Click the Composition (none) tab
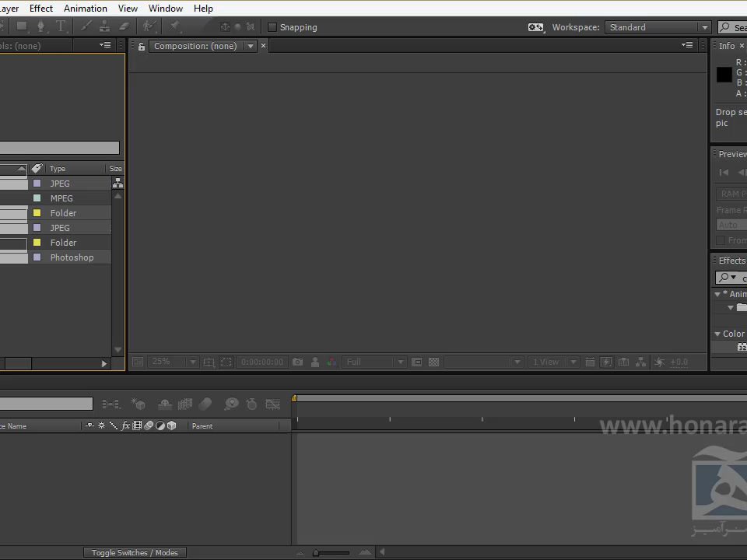 coord(195,46)
